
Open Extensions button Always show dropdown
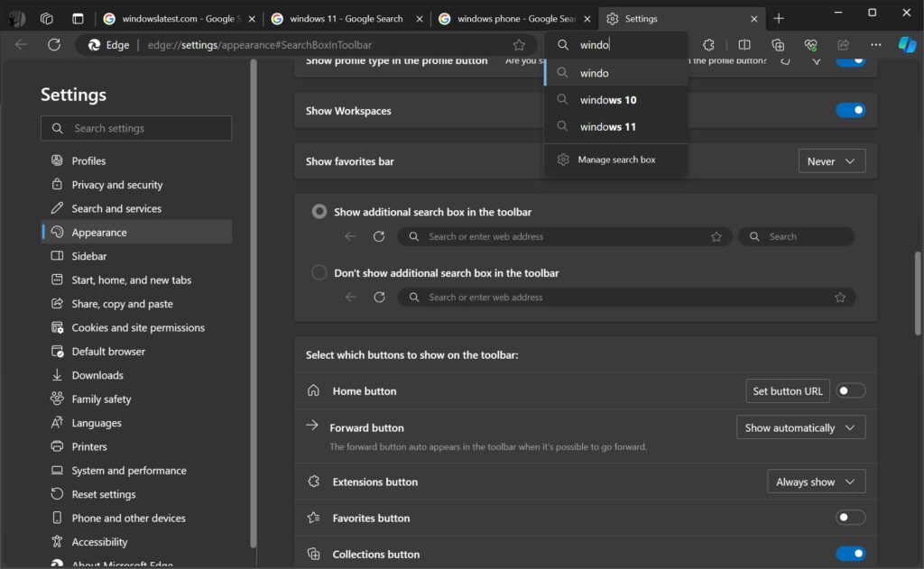coord(816,482)
